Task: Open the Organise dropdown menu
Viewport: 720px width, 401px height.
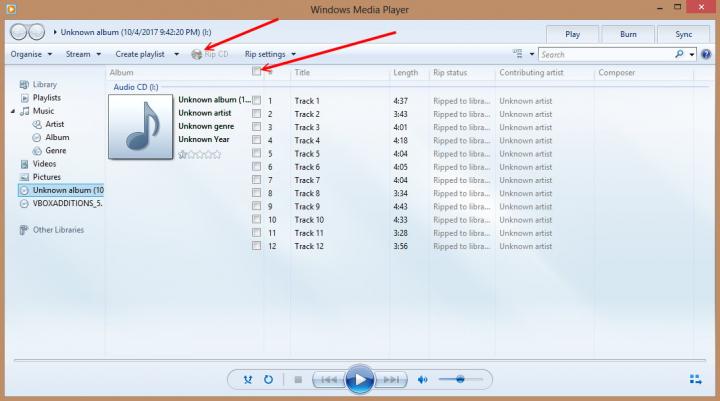Action: pyautogui.click(x=31, y=54)
